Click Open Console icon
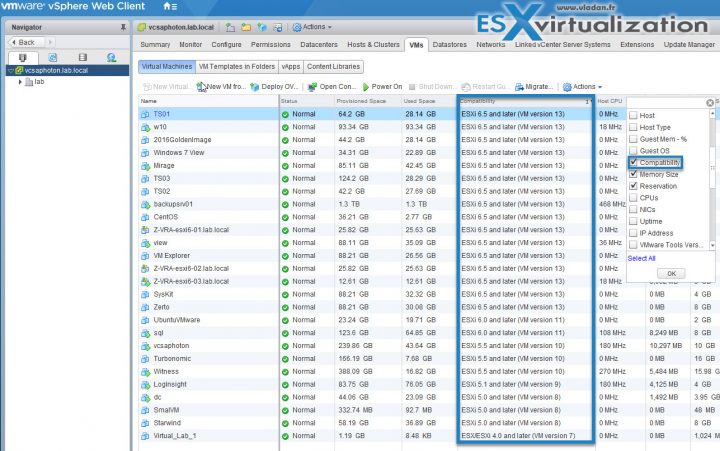The image size is (720, 451). point(312,86)
